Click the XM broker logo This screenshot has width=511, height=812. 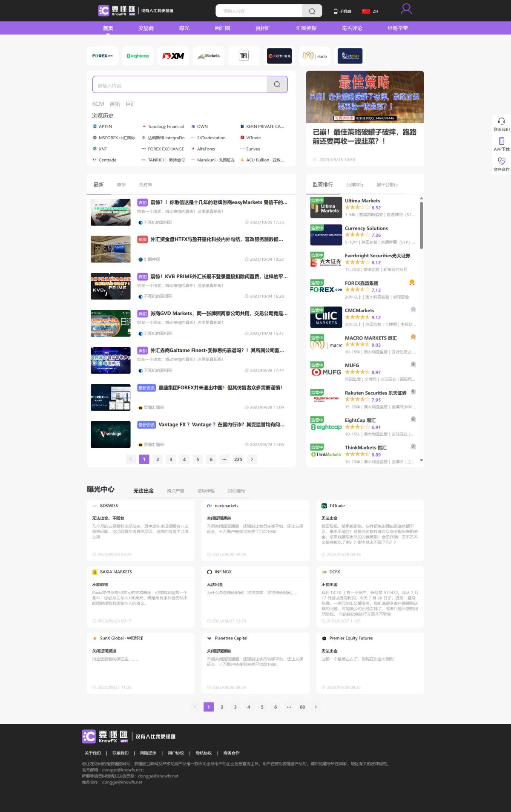pyautogui.click(x=173, y=56)
